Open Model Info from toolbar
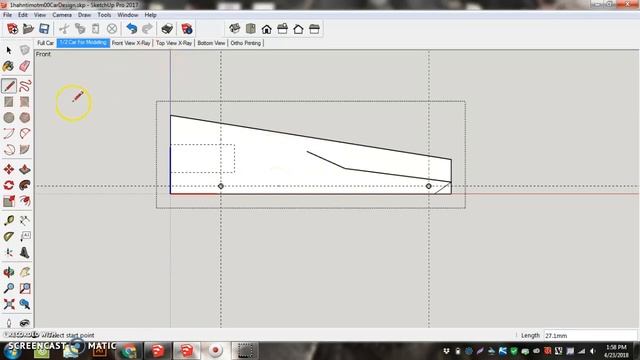This screenshot has width=640, height=360. pyautogui.click(x=187, y=29)
